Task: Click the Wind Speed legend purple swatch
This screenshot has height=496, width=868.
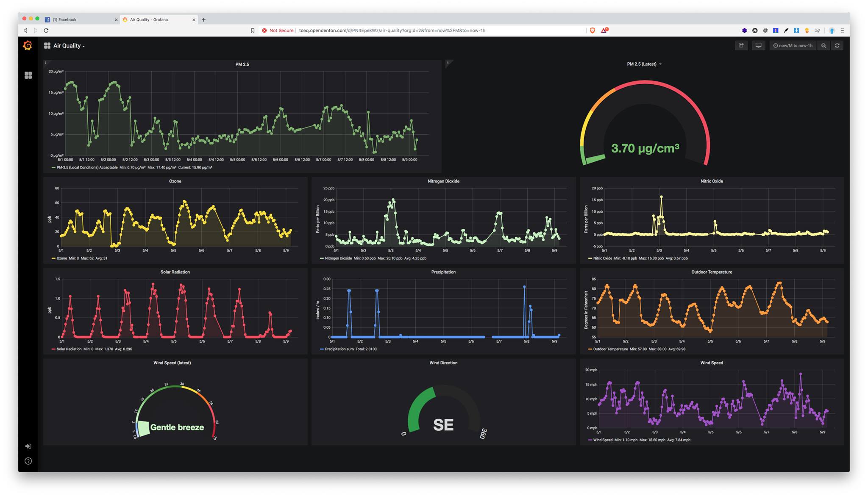Action: (x=590, y=440)
